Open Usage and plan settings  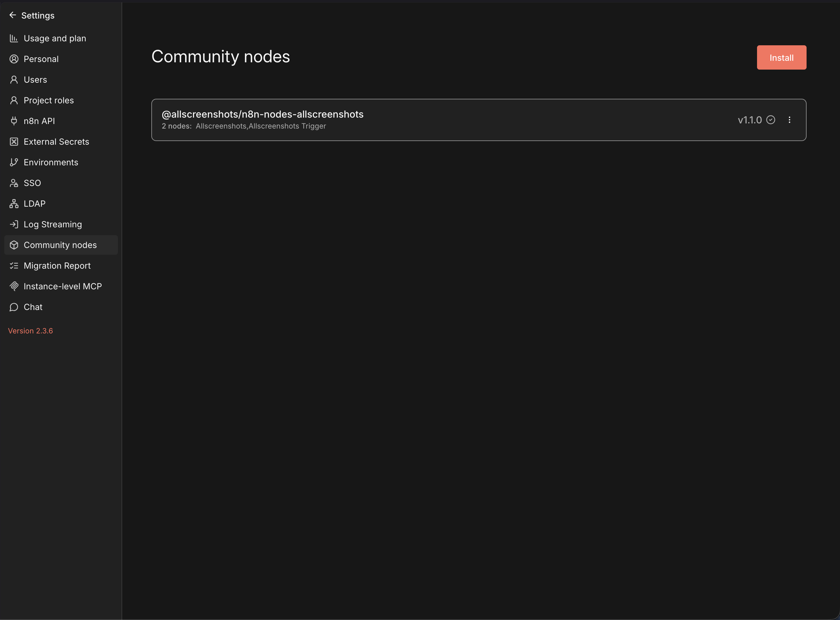[61, 38]
